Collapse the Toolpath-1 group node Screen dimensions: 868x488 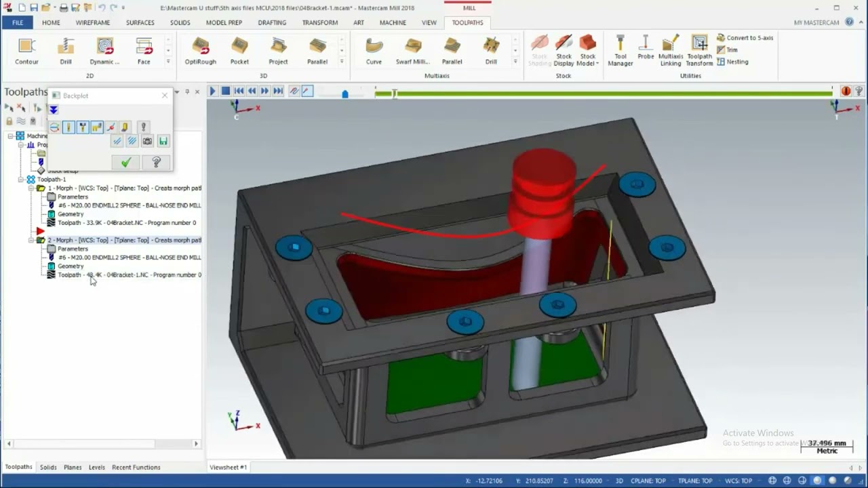point(21,180)
